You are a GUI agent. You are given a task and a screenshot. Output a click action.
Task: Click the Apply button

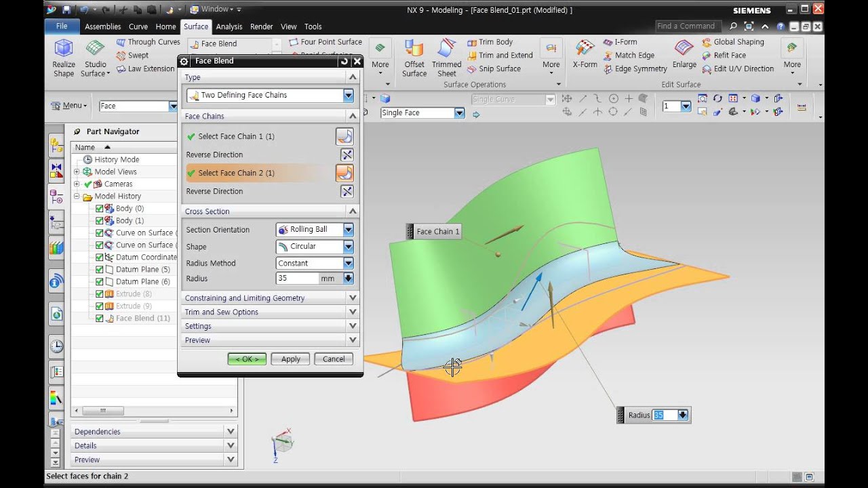290,359
